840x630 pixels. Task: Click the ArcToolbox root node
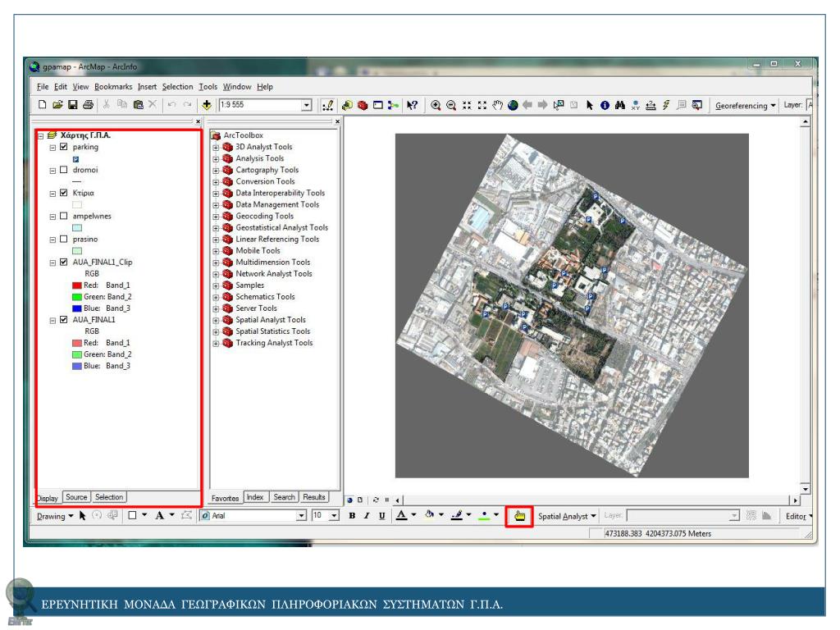pyautogui.click(x=243, y=135)
